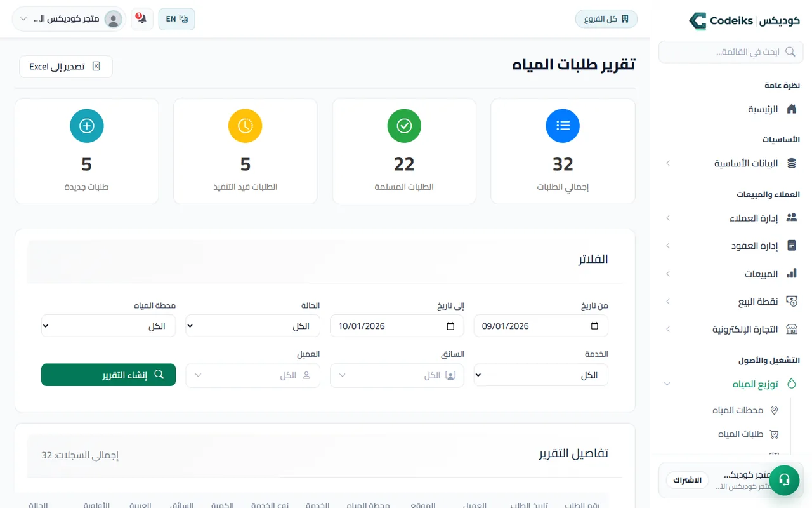Click the location pin icon for محطات المياه
This screenshot has height=508, width=812.
[x=774, y=410]
